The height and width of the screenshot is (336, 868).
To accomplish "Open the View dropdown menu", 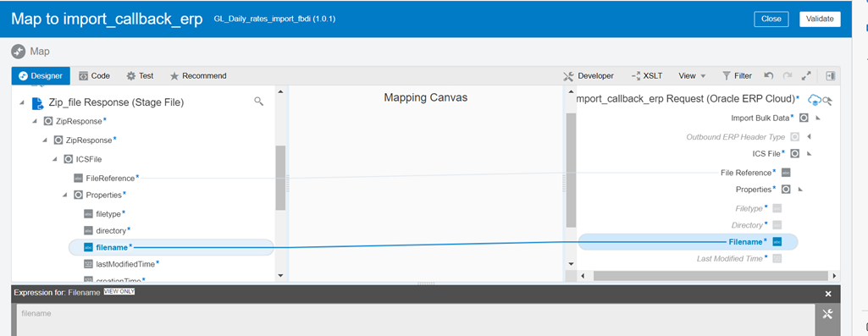I will pyautogui.click(x=692, y=76).
